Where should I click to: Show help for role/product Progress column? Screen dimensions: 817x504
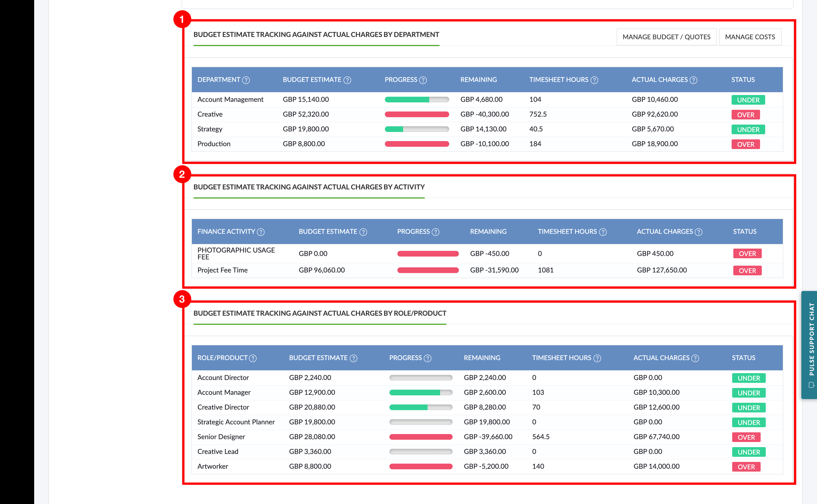(x=428, y=358)
